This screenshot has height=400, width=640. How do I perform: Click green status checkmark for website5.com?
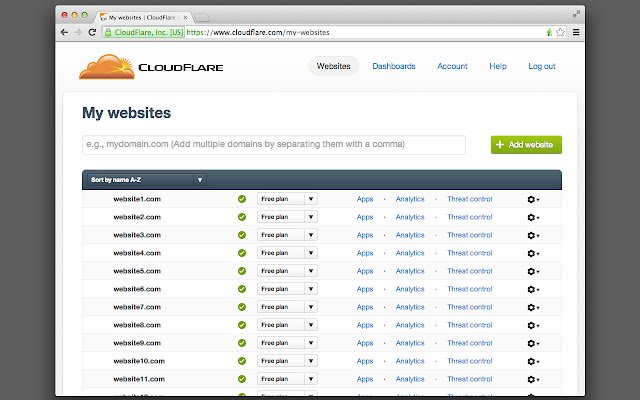pos(242,271)
